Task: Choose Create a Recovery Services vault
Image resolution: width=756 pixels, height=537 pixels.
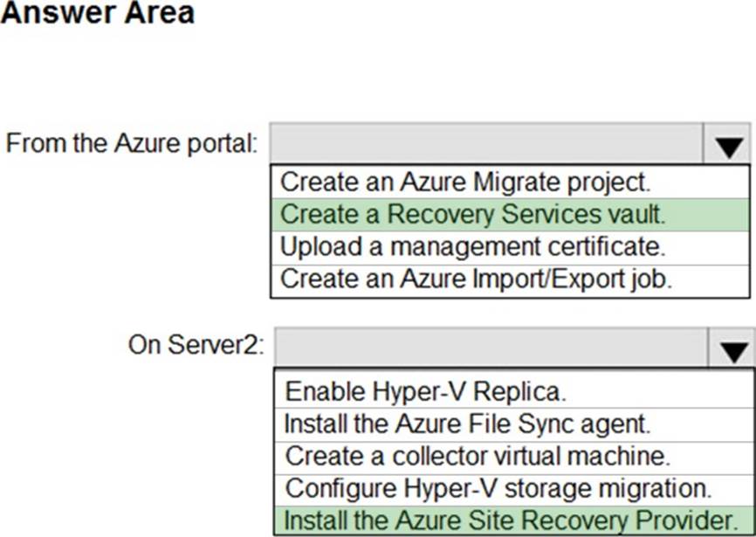Action: (x=510, y=215)
